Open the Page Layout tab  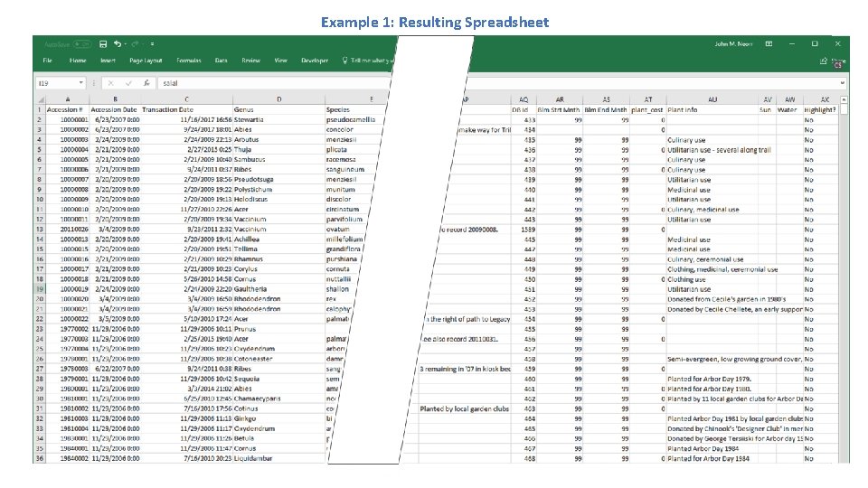146,61
